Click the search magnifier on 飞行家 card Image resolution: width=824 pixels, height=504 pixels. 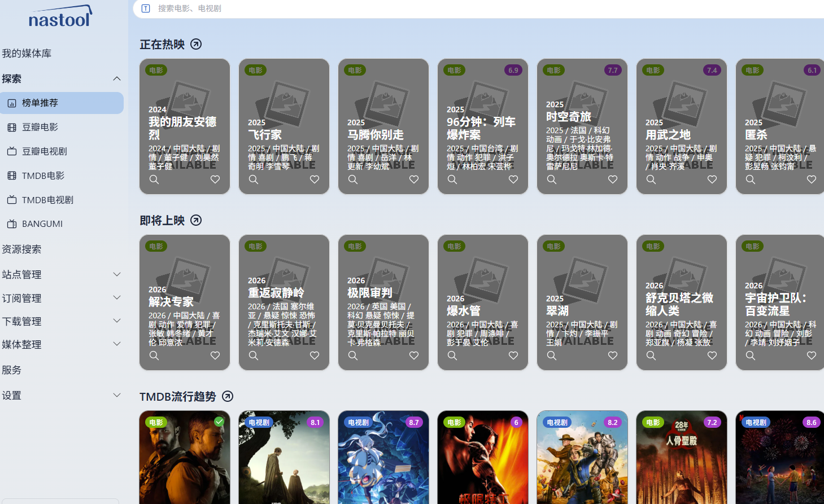coord(253,179)
